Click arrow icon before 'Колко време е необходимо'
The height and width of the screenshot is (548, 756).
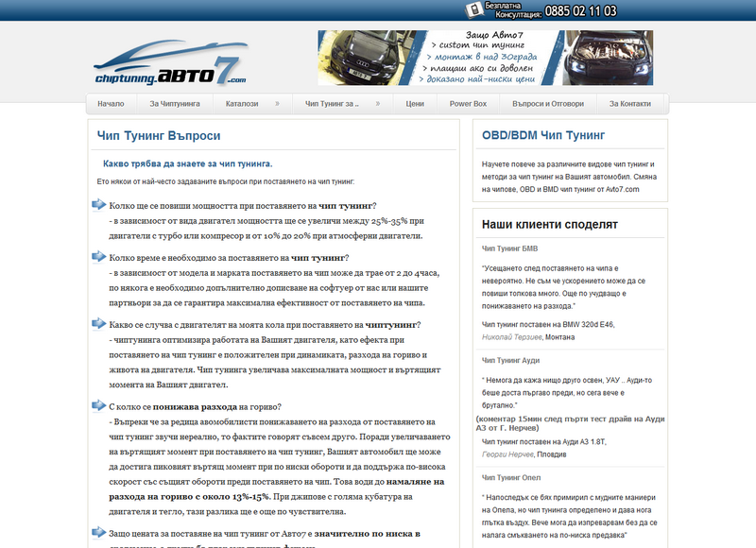[99, 257]
